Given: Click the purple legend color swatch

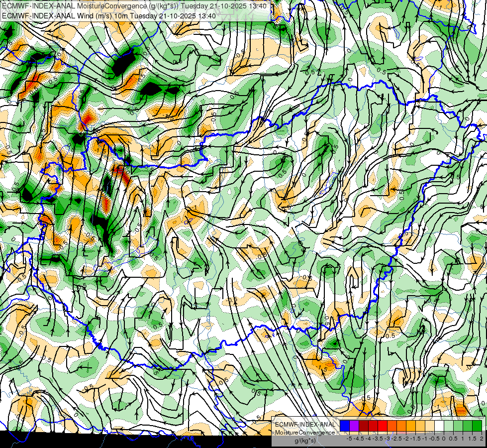Looking at the screenshot, I should point(354,426).
